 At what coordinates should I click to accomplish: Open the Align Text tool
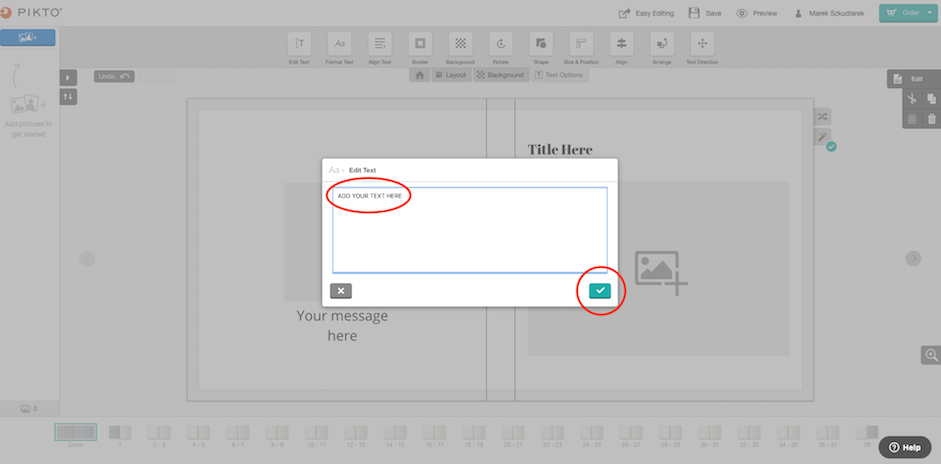click(x=380, y=44)
